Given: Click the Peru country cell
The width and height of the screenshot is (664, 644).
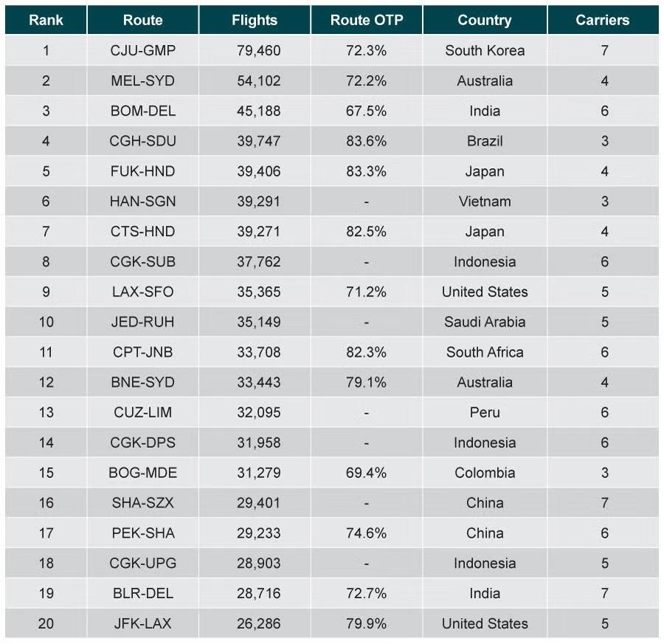Looking at the screenshot, I should point(485,412).
